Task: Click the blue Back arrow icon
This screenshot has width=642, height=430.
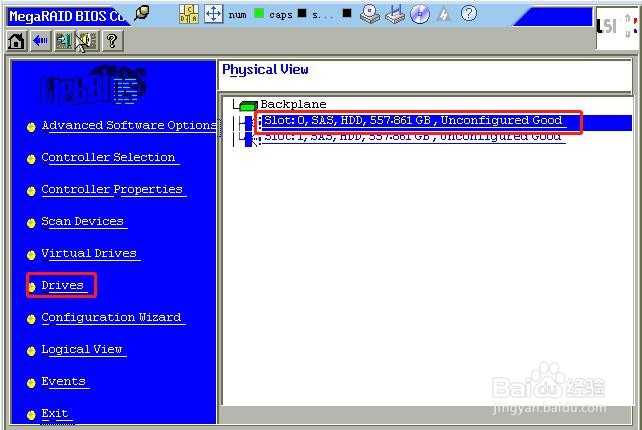Action: click(x=40, y=41)
